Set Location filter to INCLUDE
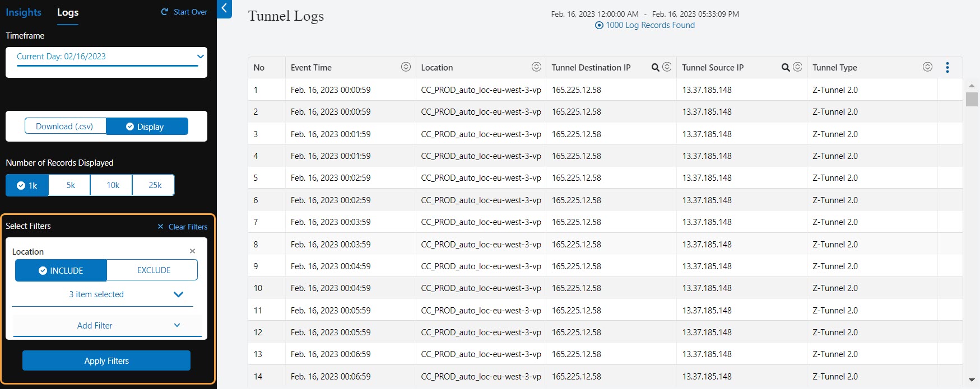Image resolution: width=980 pixels, height=389 pixels. (x=61, y=270)
